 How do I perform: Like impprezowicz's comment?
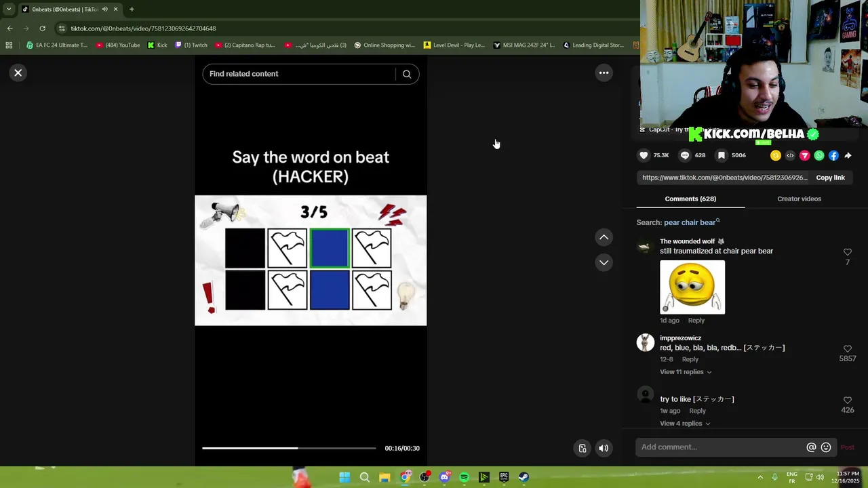point(847,349)
